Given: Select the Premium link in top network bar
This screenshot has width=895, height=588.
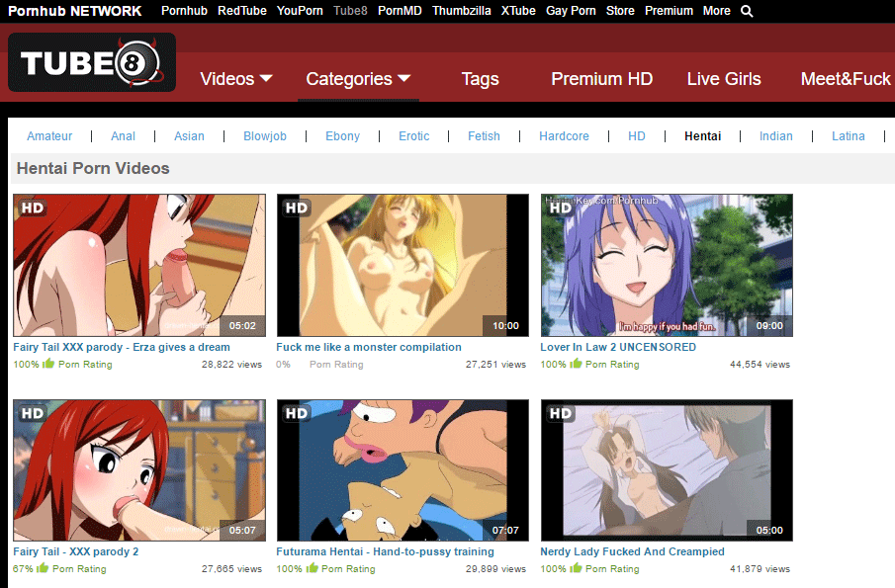Looking at the screenshot, I should click(x=669, y=11).
